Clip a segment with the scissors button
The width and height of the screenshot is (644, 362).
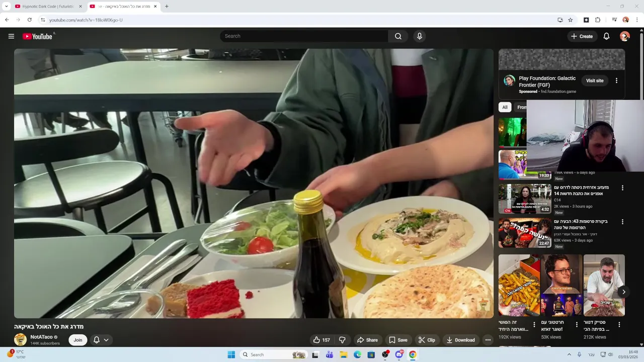tap(427, 340)
